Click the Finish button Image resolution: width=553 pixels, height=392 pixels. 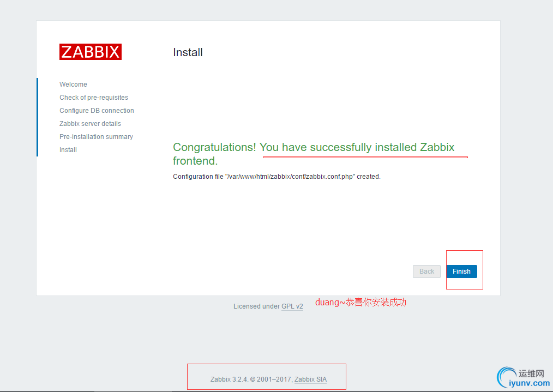pos(462,272)
